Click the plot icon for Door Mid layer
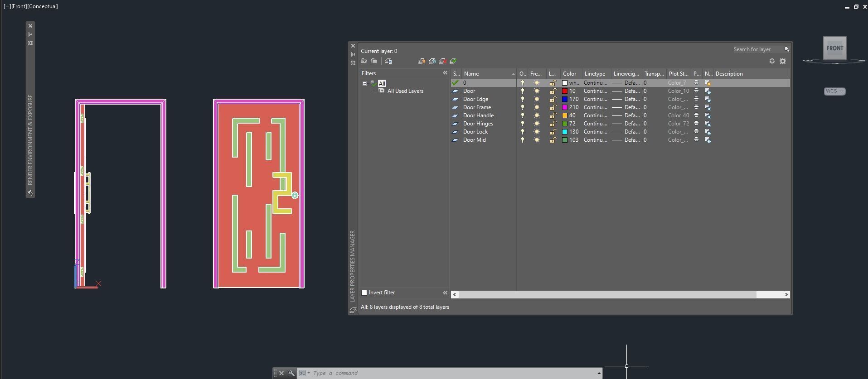 click(697, 140)
